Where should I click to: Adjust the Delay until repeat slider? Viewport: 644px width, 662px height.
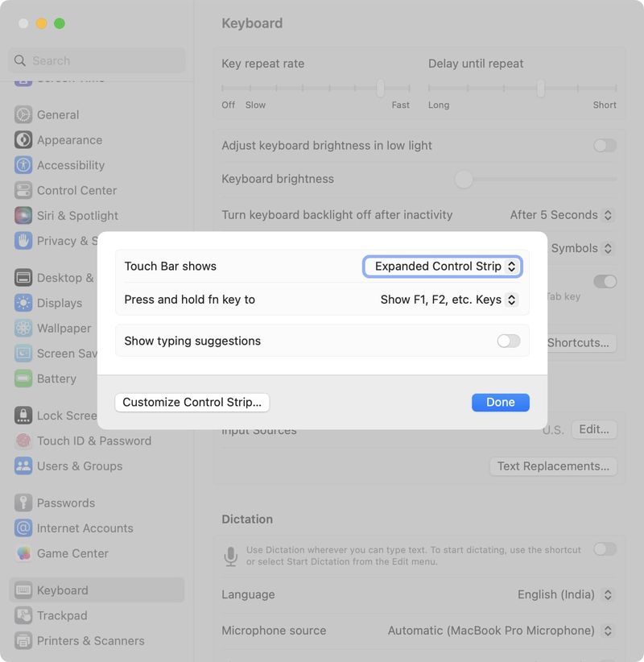coord(522,89)
